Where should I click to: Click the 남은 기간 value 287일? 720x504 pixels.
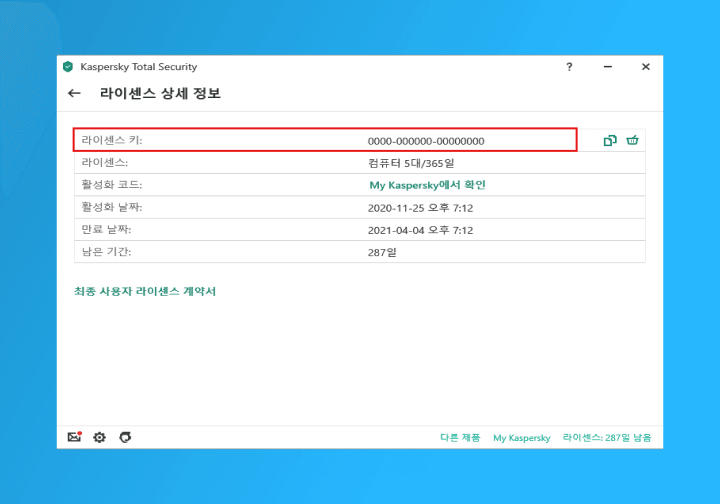(382, 252)
